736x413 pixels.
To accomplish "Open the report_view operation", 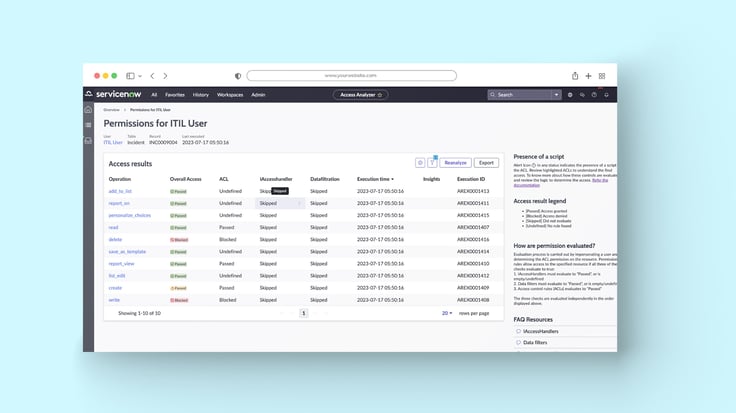I will [x=121, y=264].
